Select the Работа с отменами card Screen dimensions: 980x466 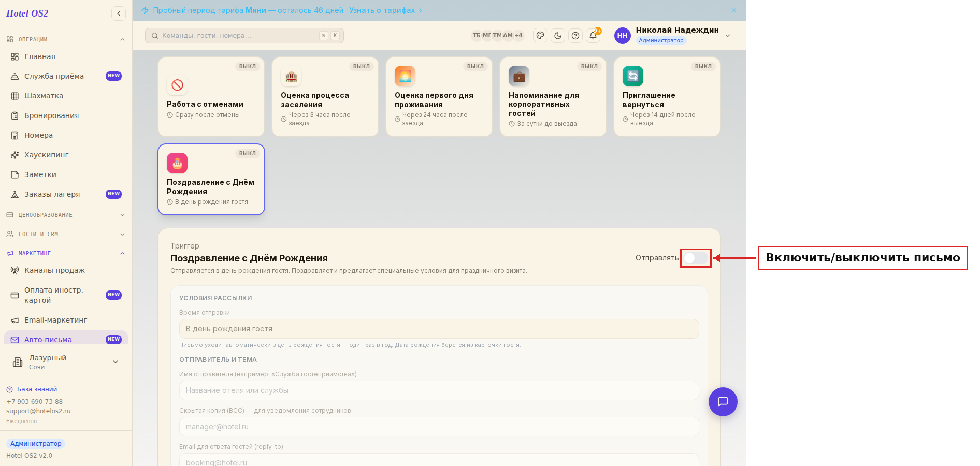click(211, 97)
